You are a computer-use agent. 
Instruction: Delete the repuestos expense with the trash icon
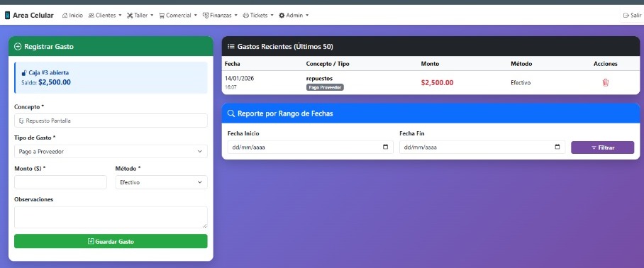coord(606,82)
